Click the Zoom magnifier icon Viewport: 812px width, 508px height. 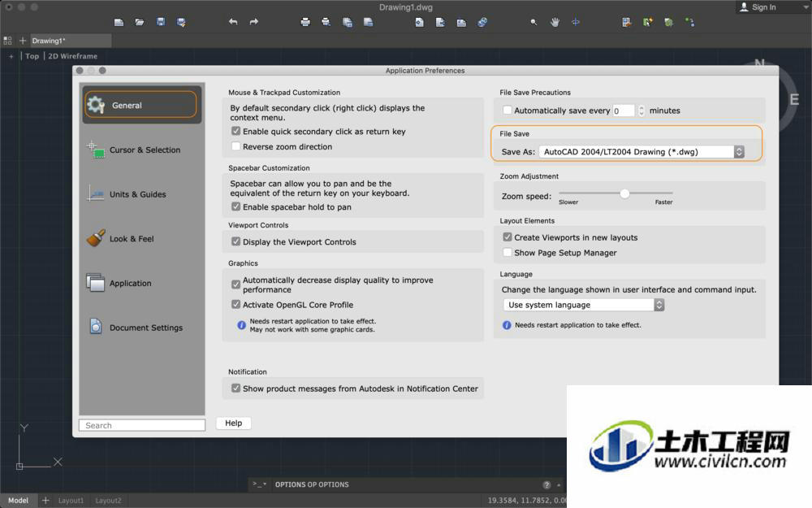coord(534,22)
